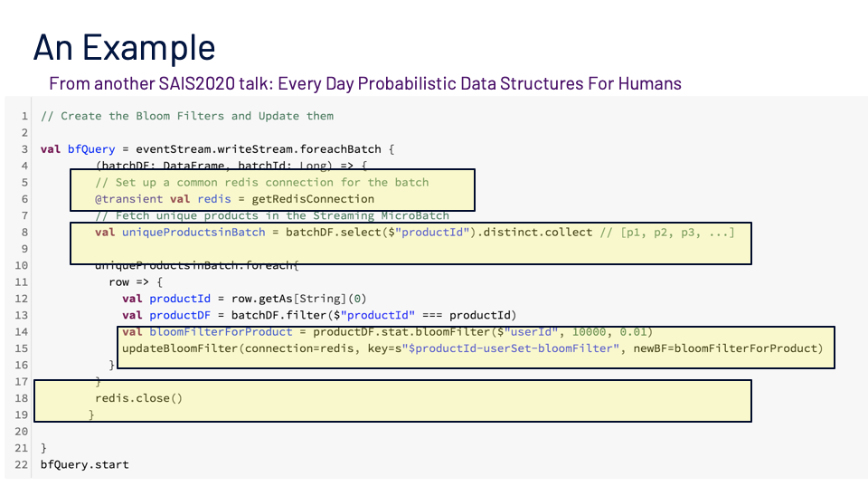The width and height of the screenshot is (868, 486).
Task: Click the "An Example" slide title
Action: [124, 47]
